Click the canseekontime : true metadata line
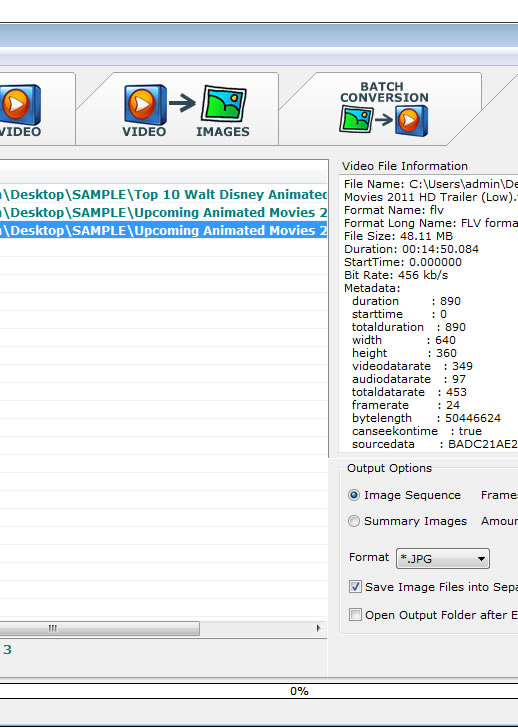518x728 pixels. [417, 431]
